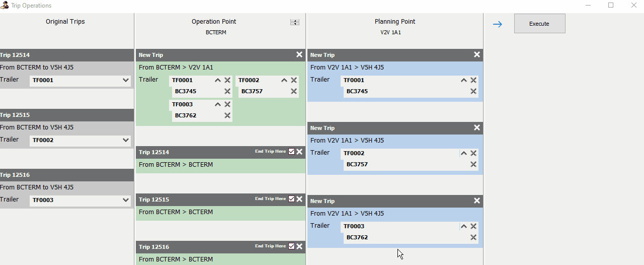Image resolution: width=644 pixels, height=265 pixels.
Task: Select the Trip 12516 header in Original Trips
Action: click(x=66, y=175)
